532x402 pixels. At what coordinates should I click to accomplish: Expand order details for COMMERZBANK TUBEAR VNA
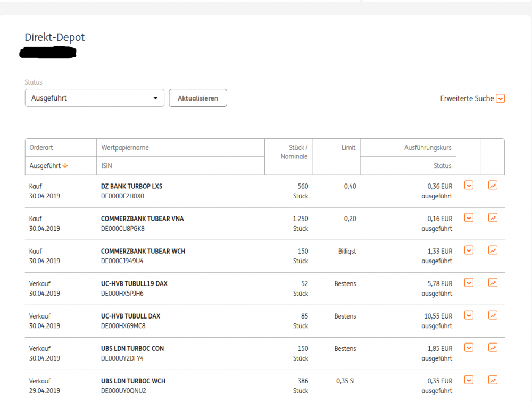(469, 218)
